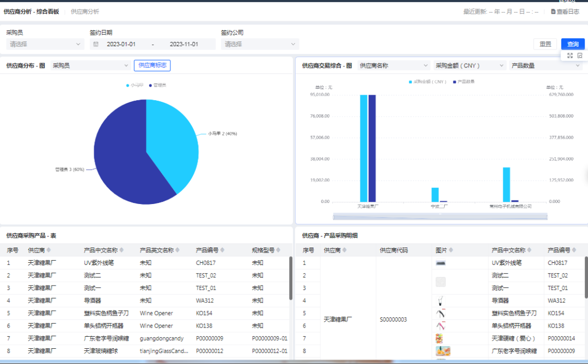Open 查看日志 log viewer
The height and width of the screenshot is (364, 588).
565,11
